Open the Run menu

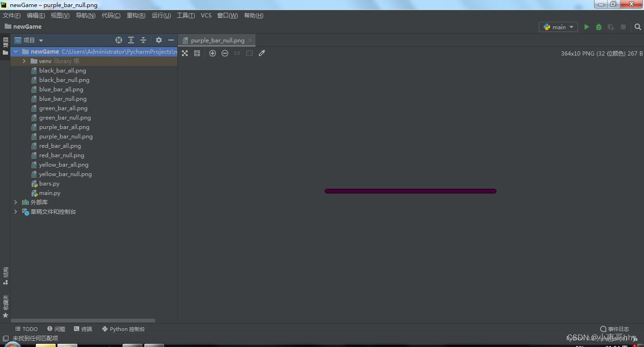pyautogui.click(x=161, y=16)
